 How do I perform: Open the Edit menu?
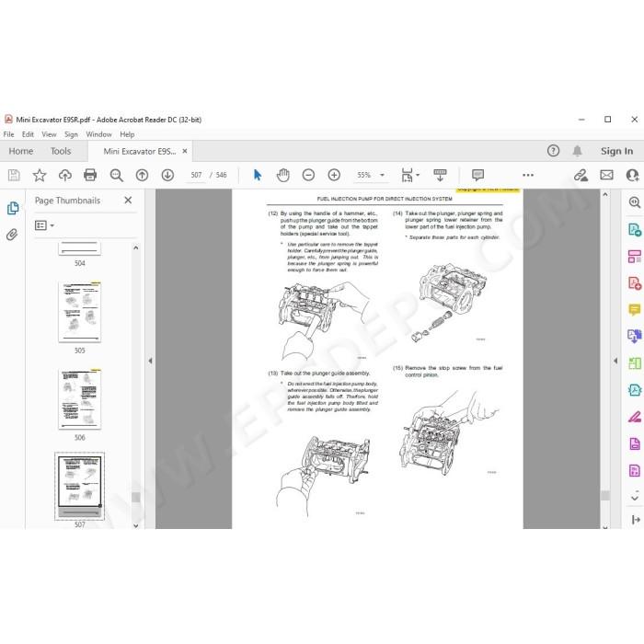click(x=28, y=134)
